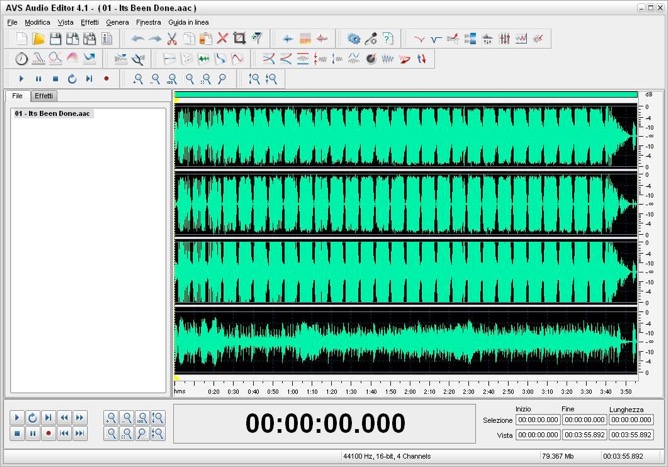
Task: Open a file with the yellow folder icon
Action: click(x=38, y=39)
